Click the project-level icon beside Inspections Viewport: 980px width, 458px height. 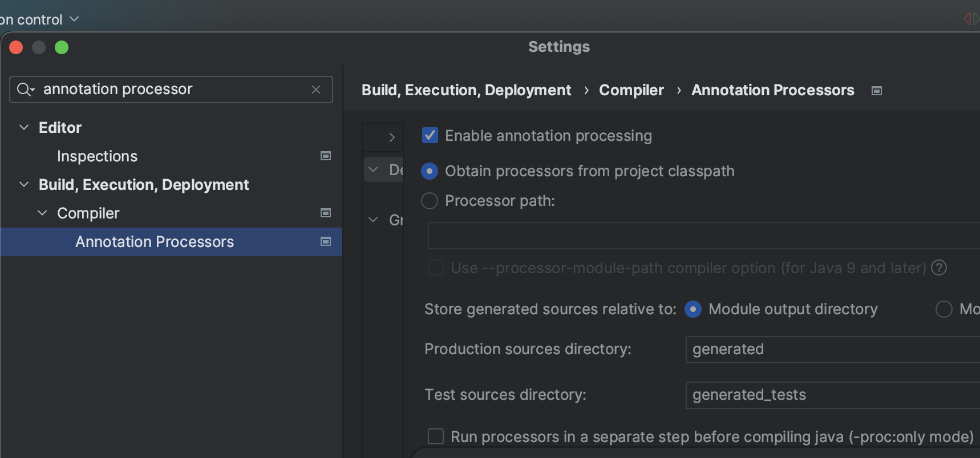pyautogui.click(x=326, y=156)
